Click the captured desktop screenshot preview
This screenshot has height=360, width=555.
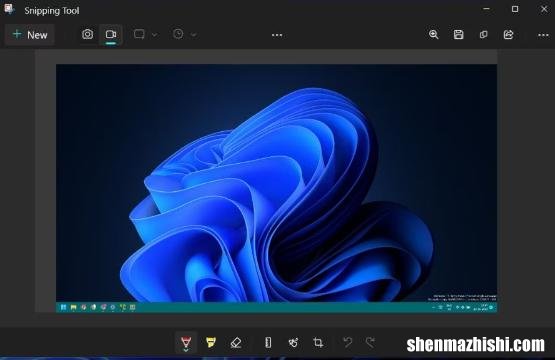(x=276, y=188)
